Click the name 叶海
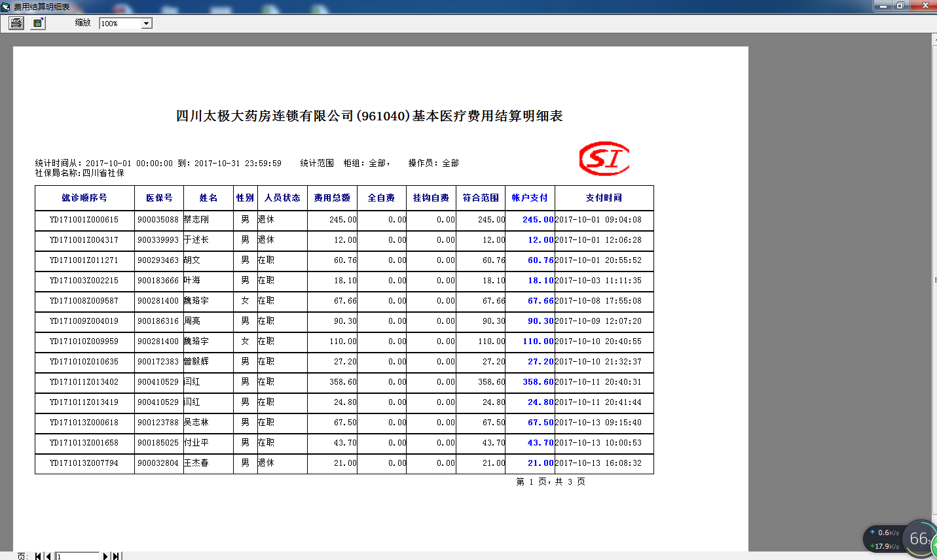Image resolution: width=937 pixels, height=560 pixels. (x=193, y=281)
